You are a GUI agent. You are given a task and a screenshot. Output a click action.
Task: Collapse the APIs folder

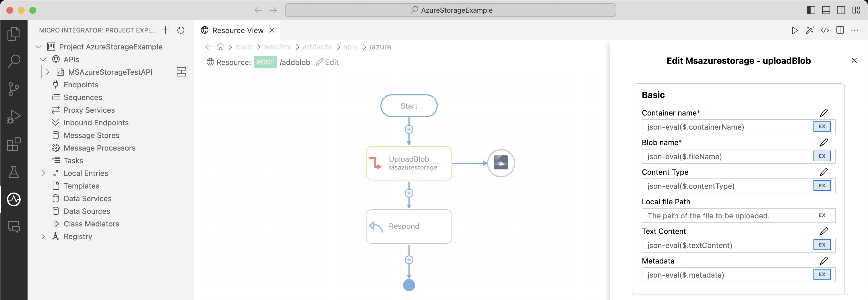pyautogui.click(x=43, y=59)
